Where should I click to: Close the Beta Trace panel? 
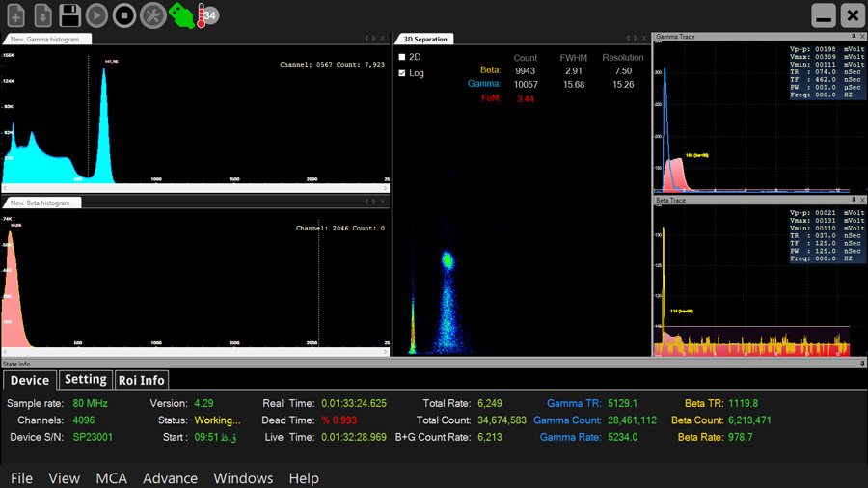tap(862, 200)
